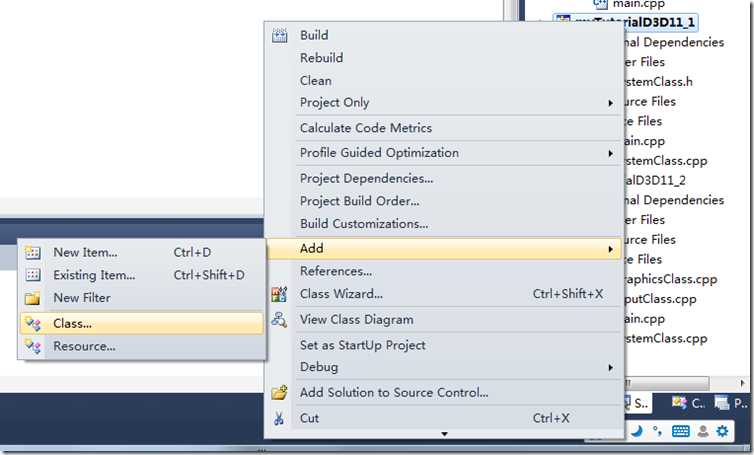Click the scissors Cut icon

[x=279, y=418]
